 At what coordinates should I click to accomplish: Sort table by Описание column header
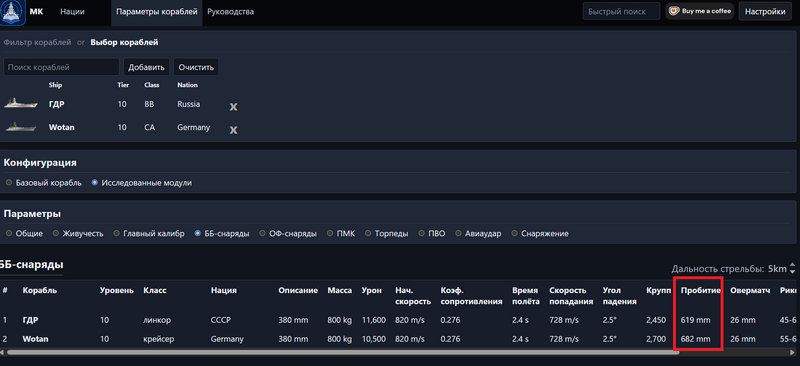point(298,290)
